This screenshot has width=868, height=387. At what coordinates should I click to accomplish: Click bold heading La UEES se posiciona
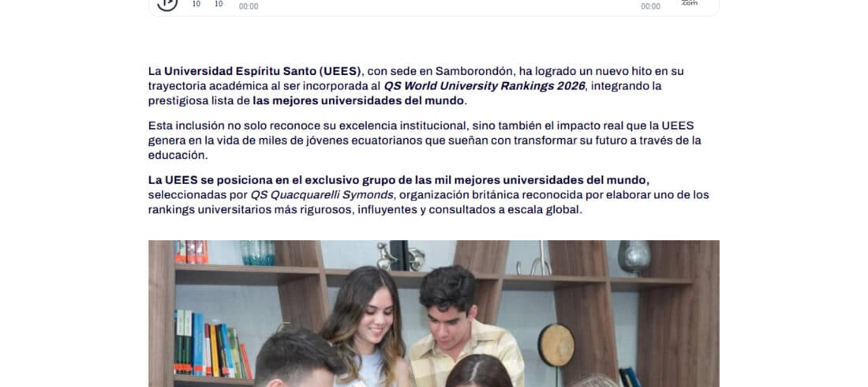click(x=398, y=180)
